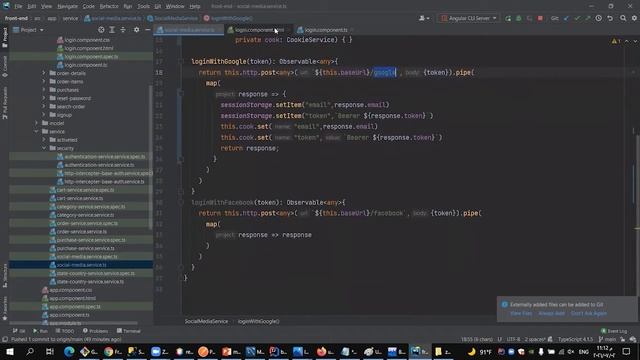Screen dimensions: 640x360
Task: Click the blue Git Update Project arrow
Action: pyautogui.click(x=566, y=18)
